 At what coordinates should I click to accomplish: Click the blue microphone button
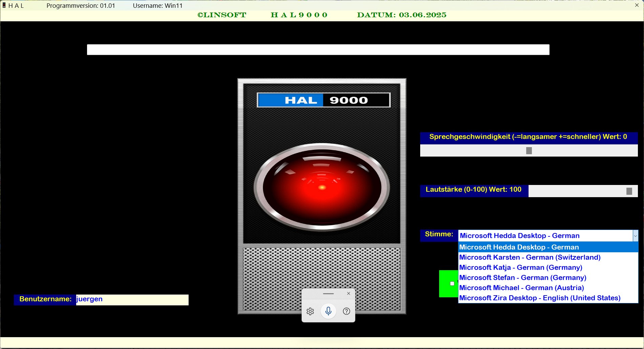click(328, 311)
